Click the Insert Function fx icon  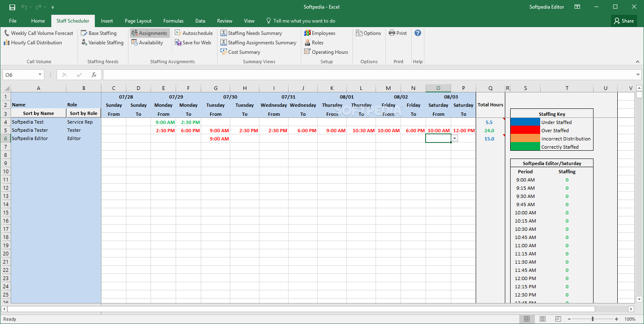click(94, 75)
